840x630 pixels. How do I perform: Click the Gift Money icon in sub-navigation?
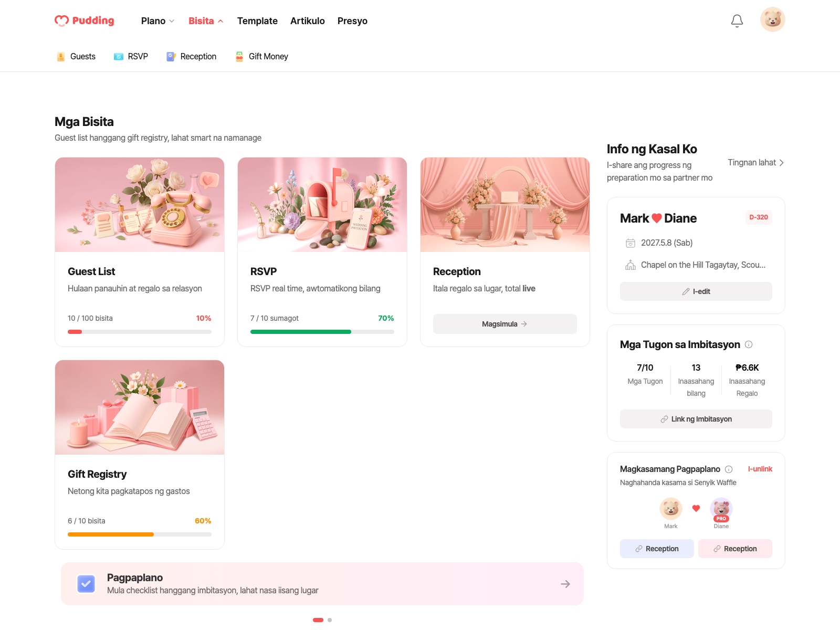click(x=239, y=57)
